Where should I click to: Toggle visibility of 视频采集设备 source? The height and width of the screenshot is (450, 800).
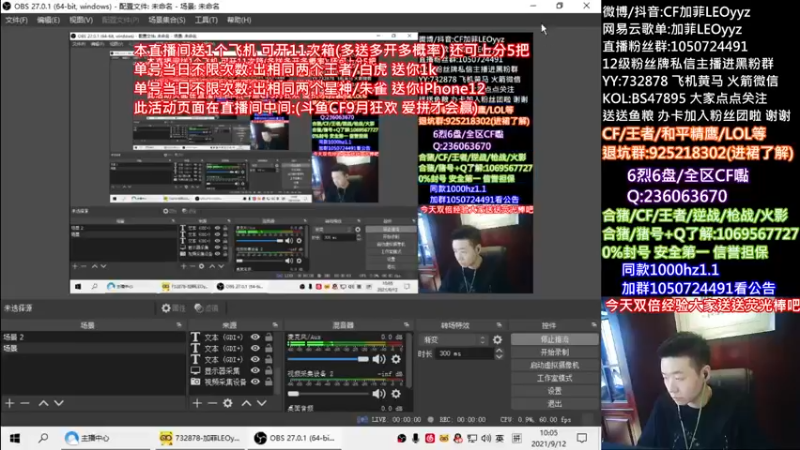(255, 382)
